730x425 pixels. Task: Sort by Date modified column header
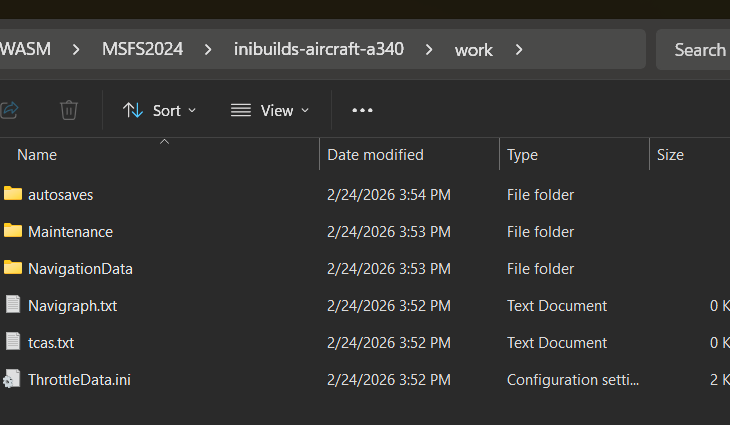[375, 155]
